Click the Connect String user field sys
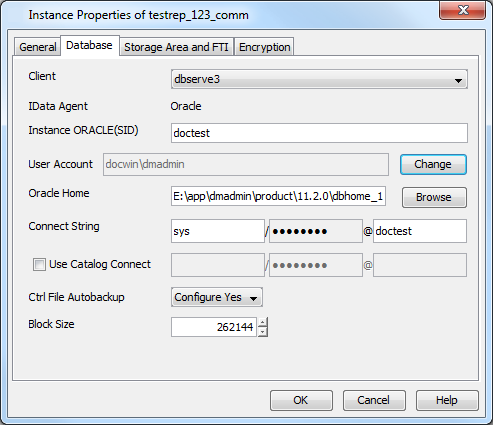This screenshot has height=425, width=493. (x=218, y=231)
